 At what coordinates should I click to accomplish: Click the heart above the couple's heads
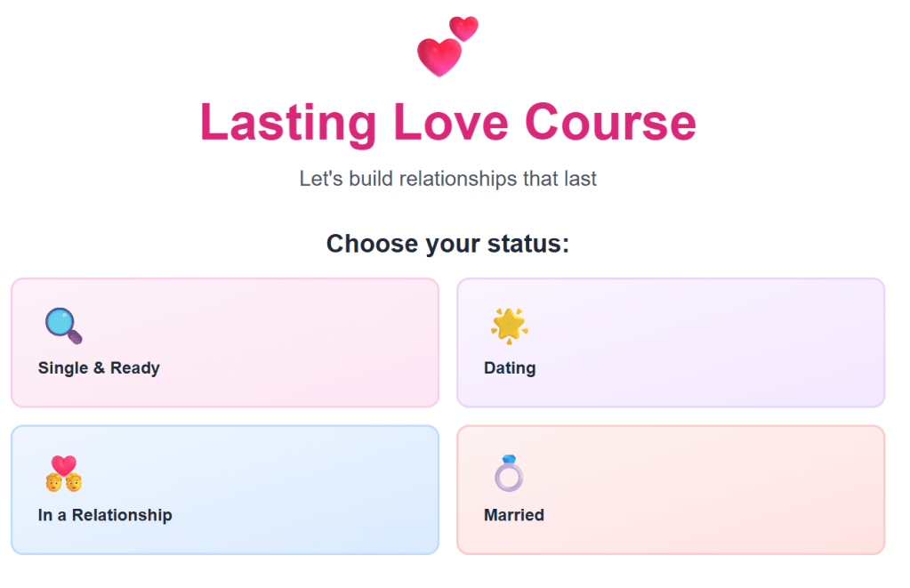click(64, 464)
